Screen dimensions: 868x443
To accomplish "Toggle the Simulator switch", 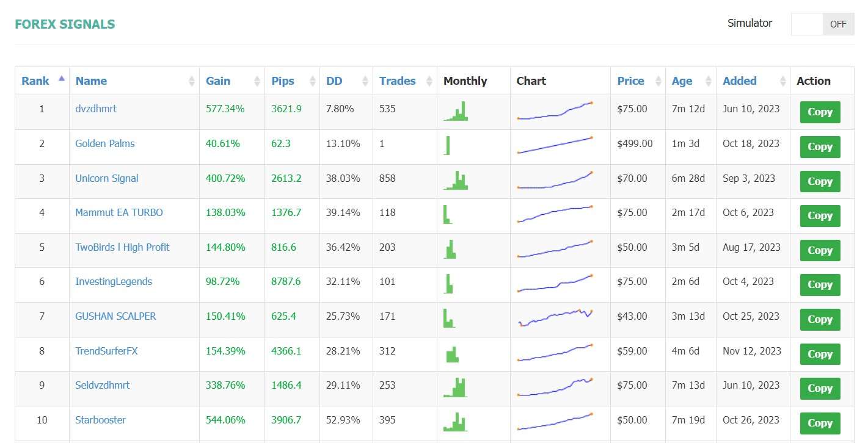I will pyautogui.click(x=822, y=24).
